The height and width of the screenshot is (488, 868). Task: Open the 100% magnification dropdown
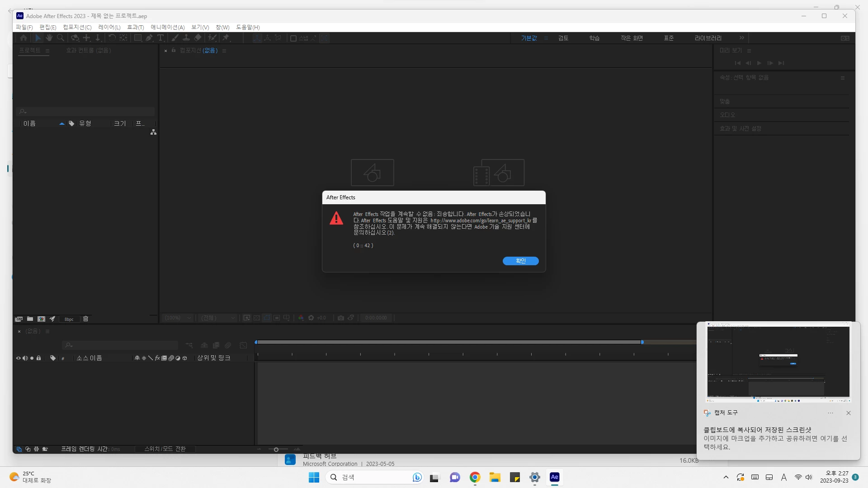pyautogui.click(x=178, y=318)
